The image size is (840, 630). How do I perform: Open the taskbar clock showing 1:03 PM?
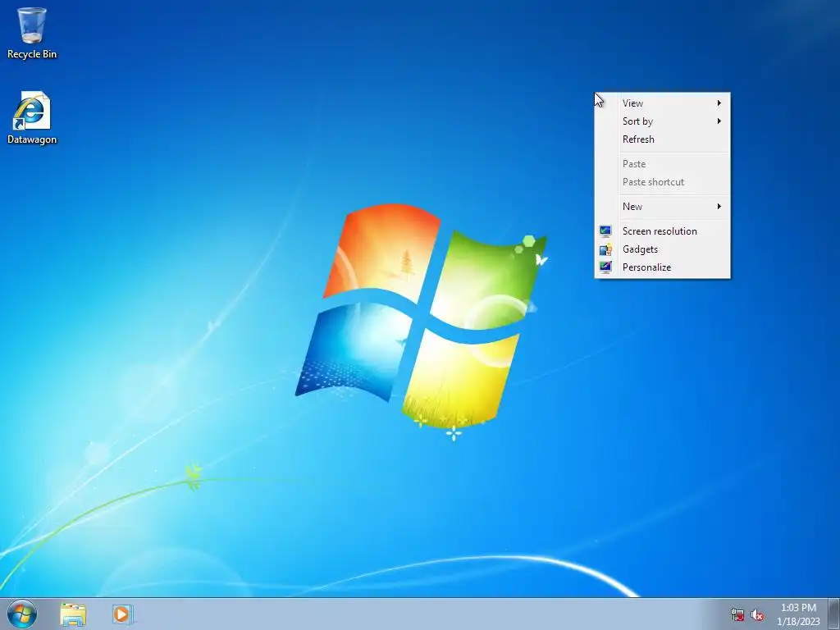[x=798, y=614]
